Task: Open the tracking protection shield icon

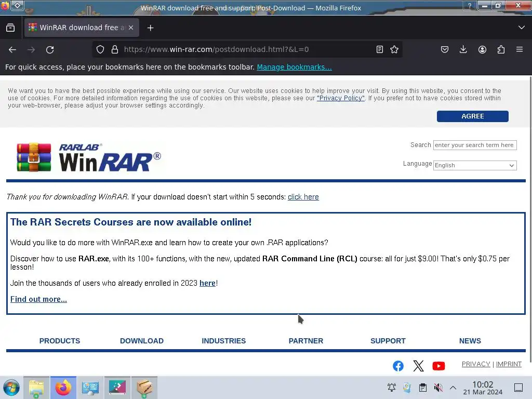Action: tap(100, 49)
